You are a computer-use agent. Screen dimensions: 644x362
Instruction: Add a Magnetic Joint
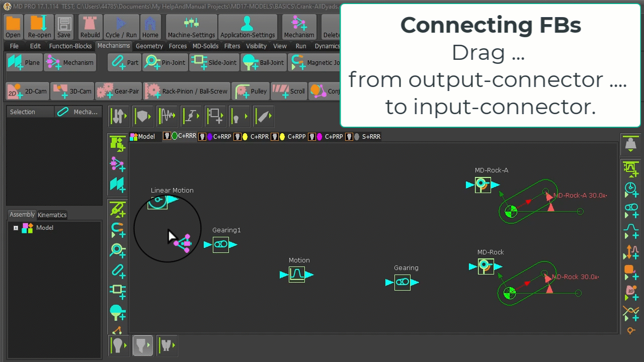click(x=315, y=63)
